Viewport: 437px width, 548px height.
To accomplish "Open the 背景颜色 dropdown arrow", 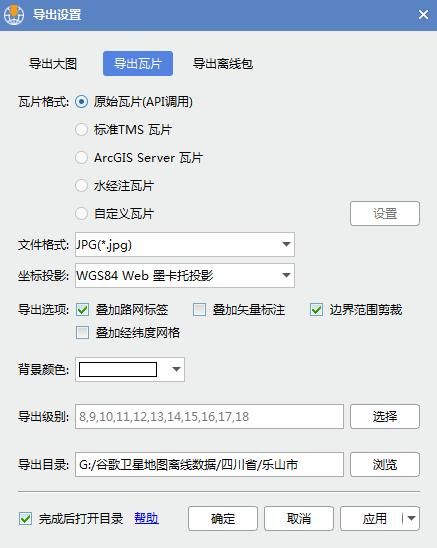I will pyautogui.click(x=176, y=369).
